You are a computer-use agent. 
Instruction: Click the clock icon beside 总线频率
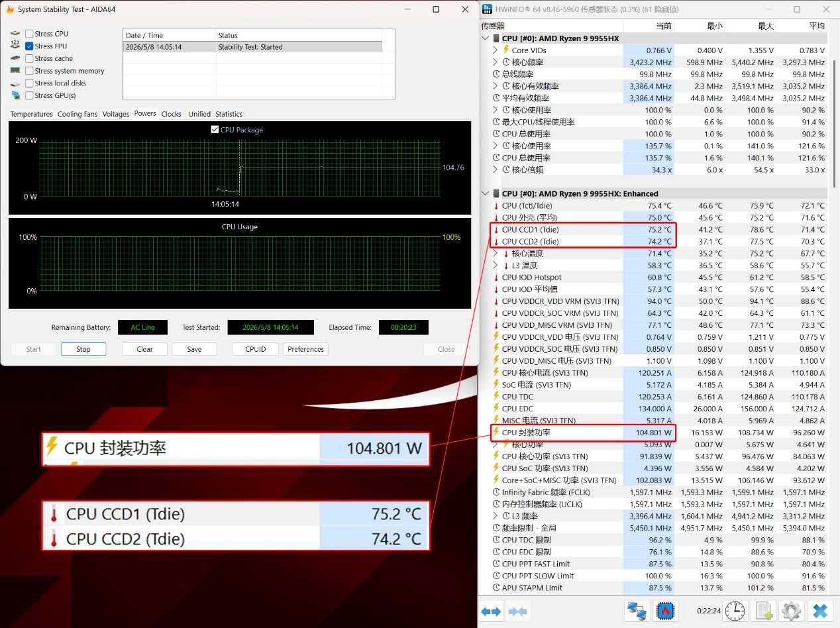coord(496,74)
